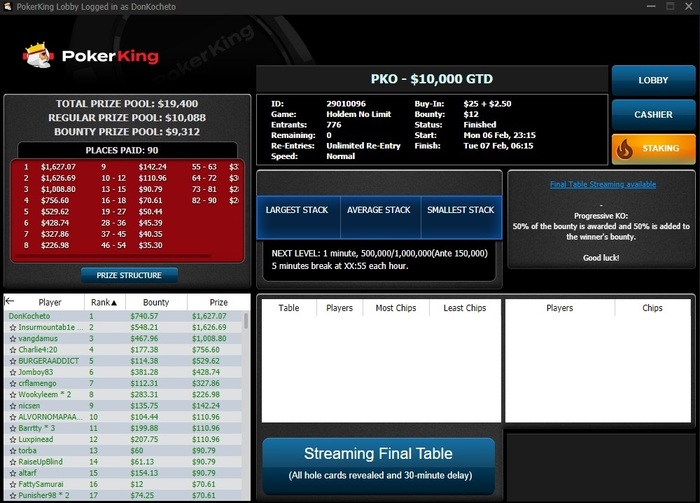The width and height of the screenshot is (700, 503).
Task: Sort the list by Player column header
Action: pos(50,302)
